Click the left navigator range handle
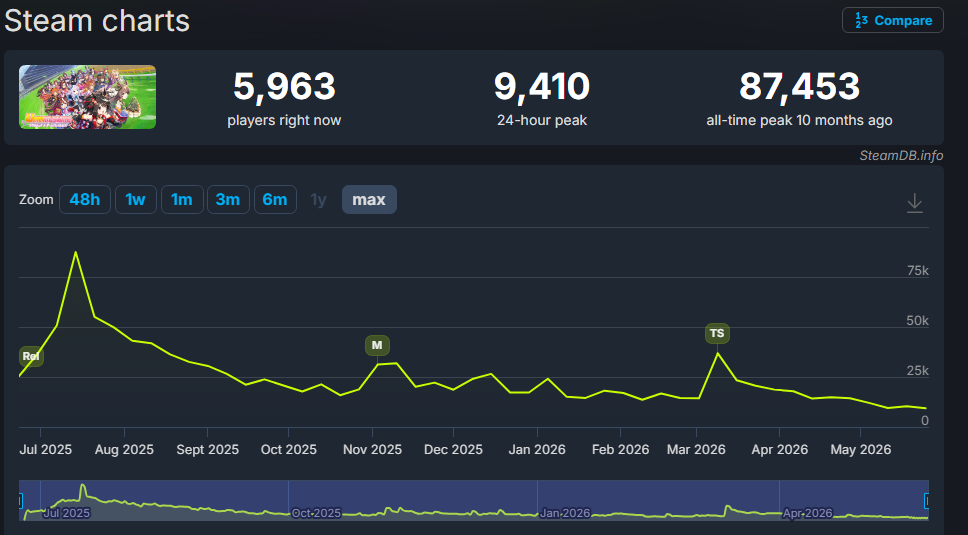This screenshot has height=535, width=968. pos(20,500)
